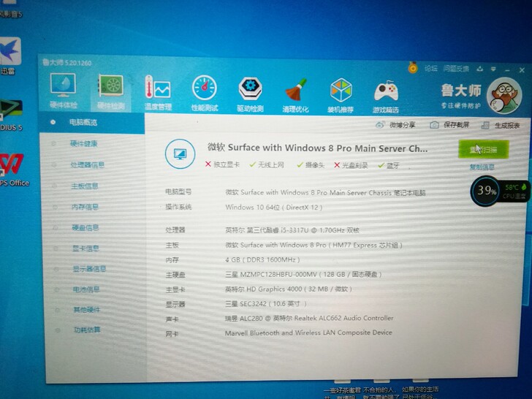
Task: Open 驱动检测 driver detection
Action: tap(250, 94)
